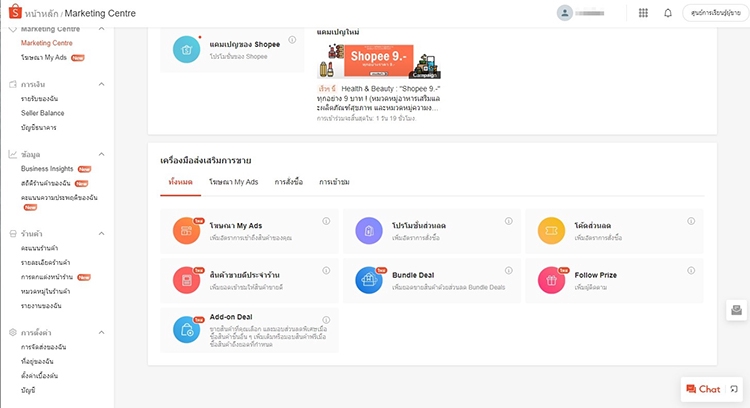Click the voucher yellow icon

click(551, 231)
